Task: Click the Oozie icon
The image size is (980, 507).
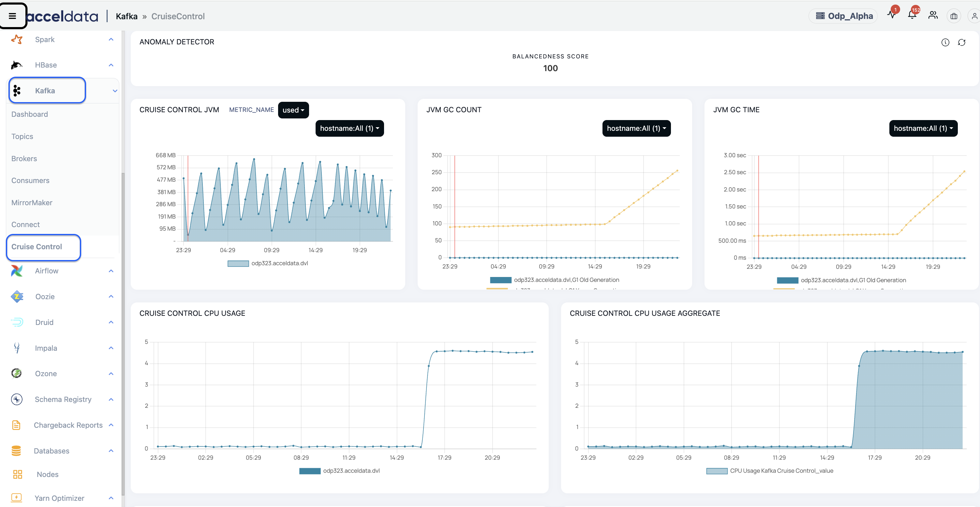Action: [17, 297]
